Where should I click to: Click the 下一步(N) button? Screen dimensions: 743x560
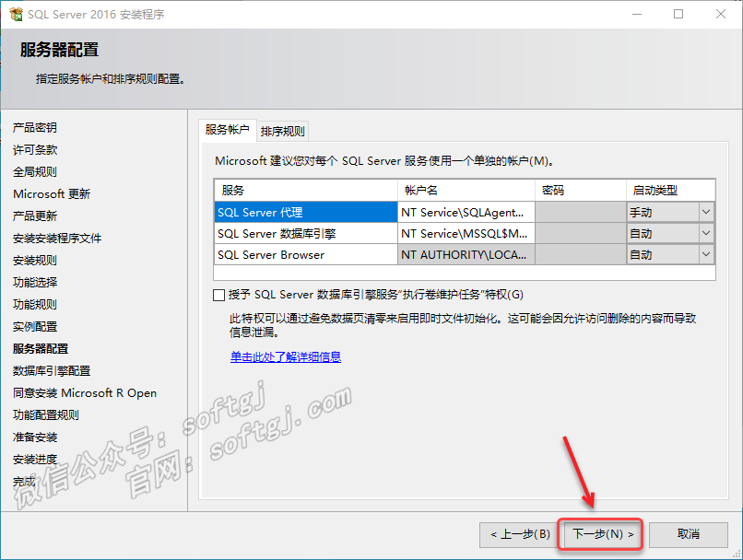tap(602, 534)
